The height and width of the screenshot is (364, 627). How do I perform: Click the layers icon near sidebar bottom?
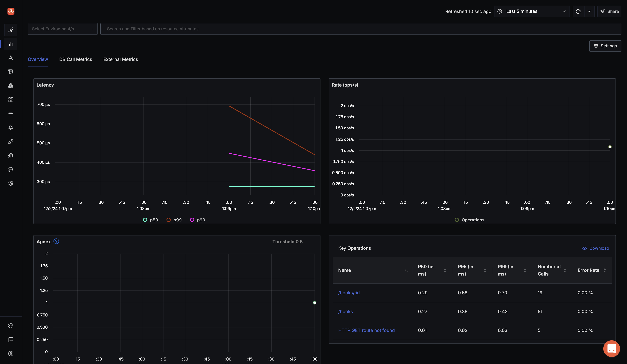click(11, 326)
